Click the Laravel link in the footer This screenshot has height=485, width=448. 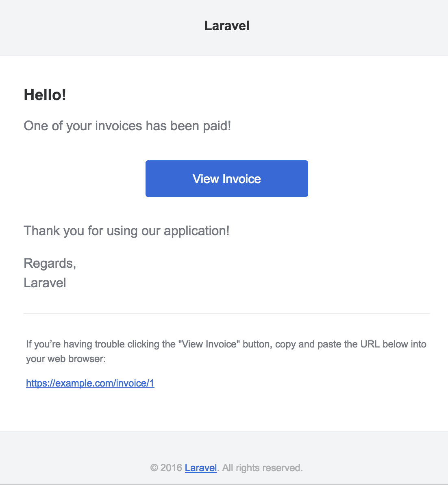(200, 468)
